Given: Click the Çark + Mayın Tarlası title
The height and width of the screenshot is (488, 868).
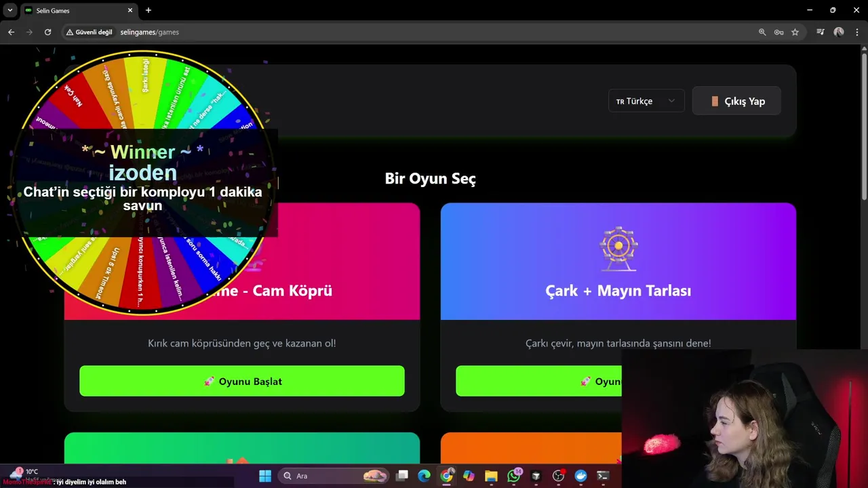Looking at the screenshot, I should (618, 291).
